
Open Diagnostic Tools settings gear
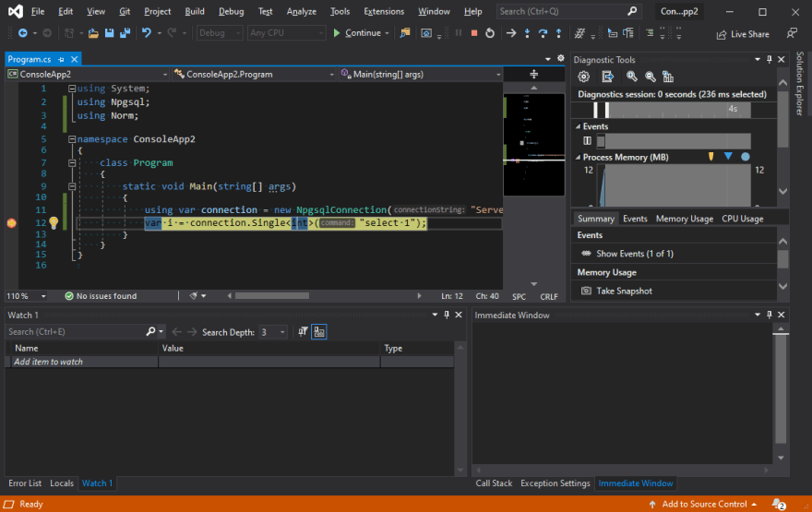tap(583, 77)
